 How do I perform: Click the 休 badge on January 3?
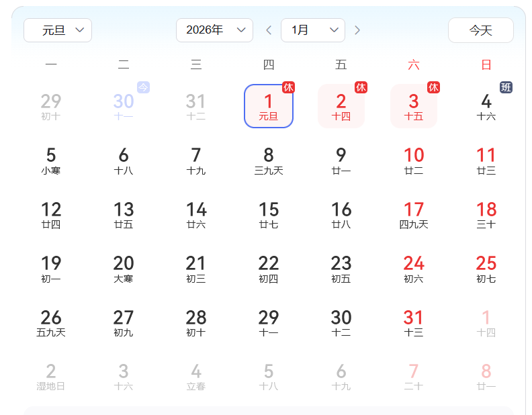(434, 87)
